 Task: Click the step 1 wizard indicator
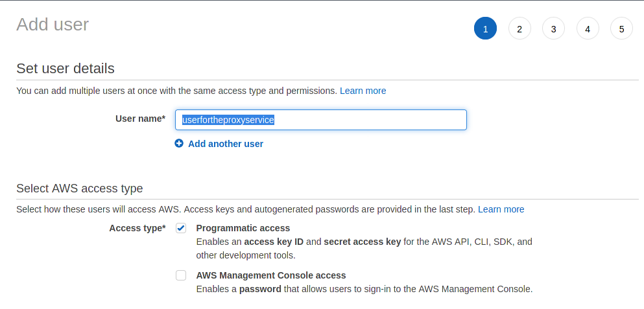[x=485, y=29]
